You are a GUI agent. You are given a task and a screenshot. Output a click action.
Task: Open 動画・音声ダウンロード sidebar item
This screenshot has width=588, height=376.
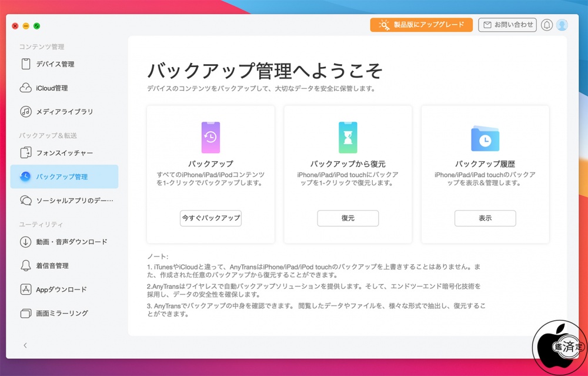64,242
